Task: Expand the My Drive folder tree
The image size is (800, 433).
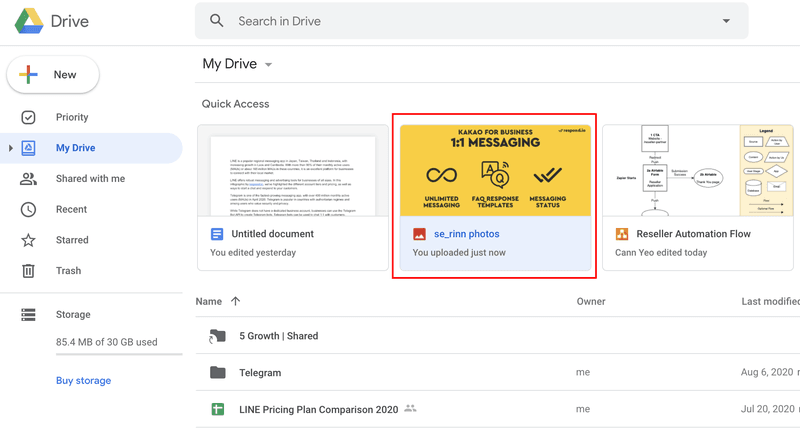Action: (10, 148)
